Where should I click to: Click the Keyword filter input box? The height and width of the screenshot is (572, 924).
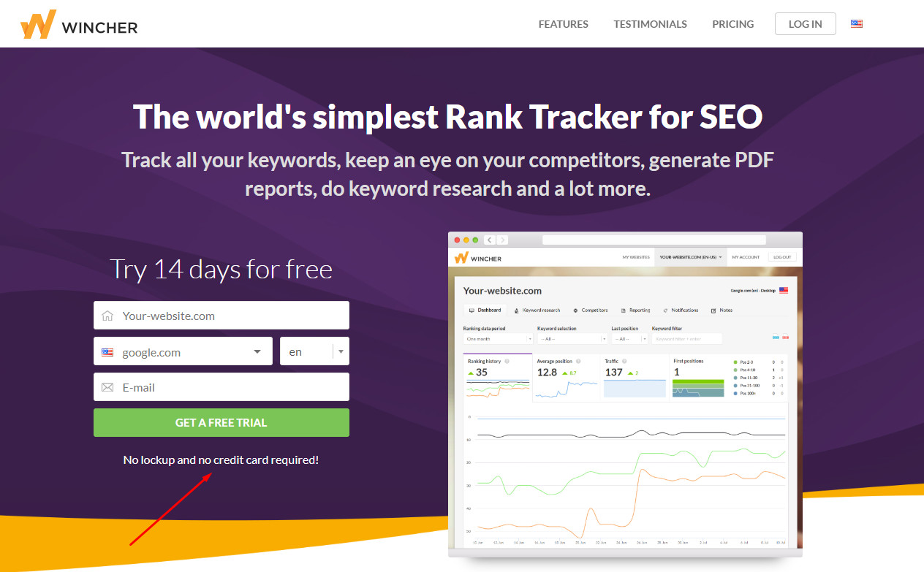686,339
